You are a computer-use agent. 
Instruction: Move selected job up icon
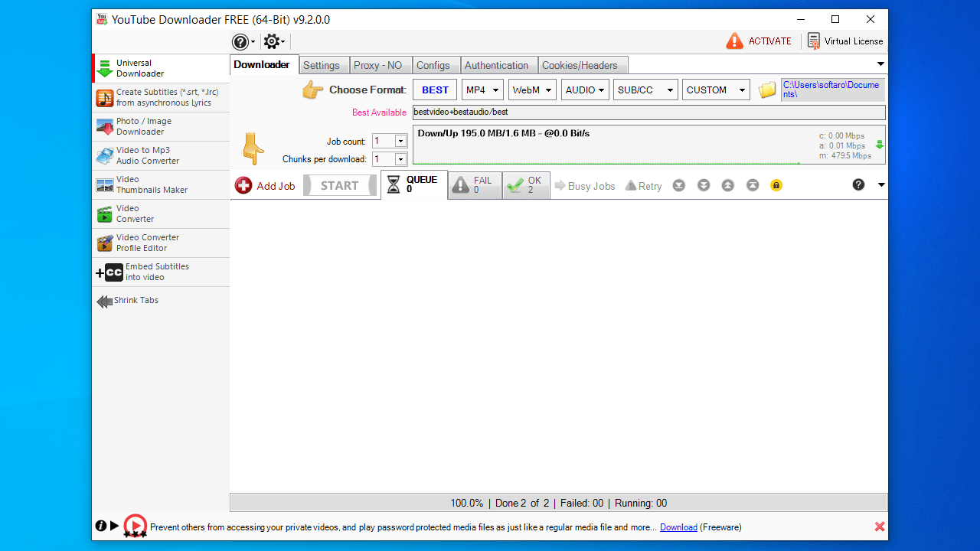(x=728, y=185)
